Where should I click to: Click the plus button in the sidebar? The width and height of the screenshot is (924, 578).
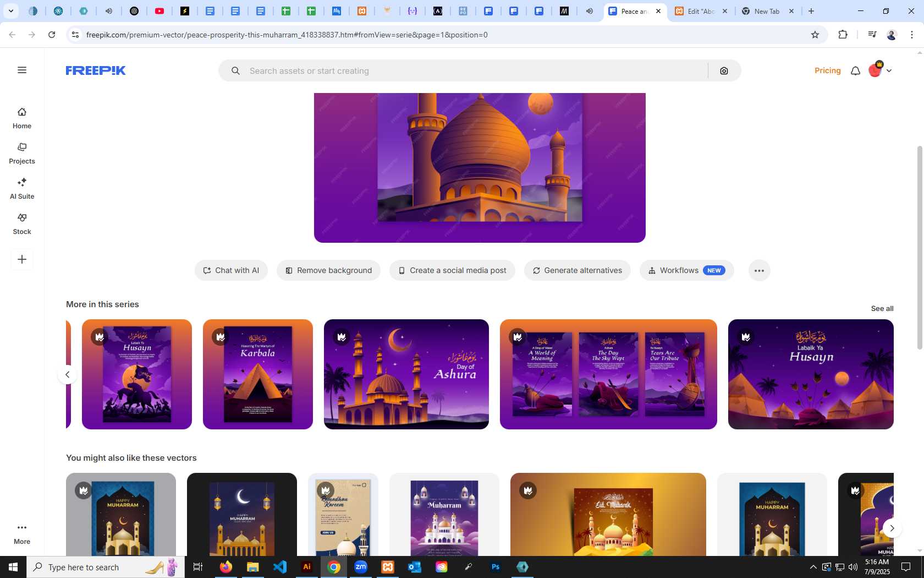pos(22,259)
